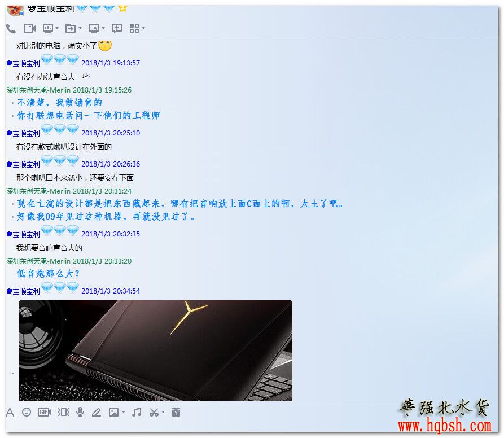Start a video call with camera icon
Viewport: 504px width, 438px height.
29,29
